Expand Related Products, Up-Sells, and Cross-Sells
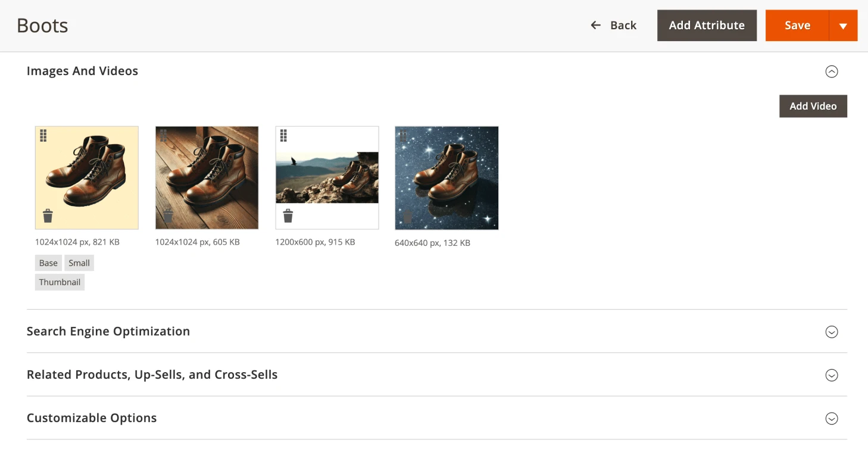 coord(832,375)
